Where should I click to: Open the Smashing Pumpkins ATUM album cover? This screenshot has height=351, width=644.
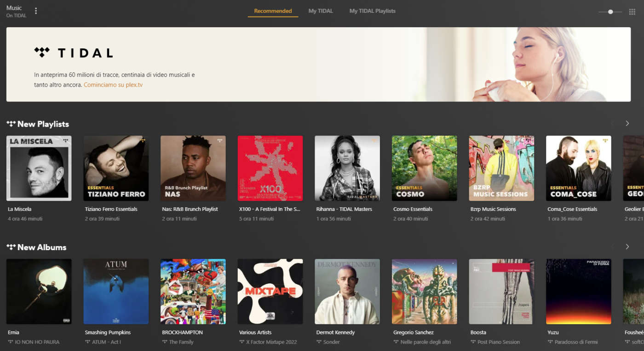[x=116, y=292]
